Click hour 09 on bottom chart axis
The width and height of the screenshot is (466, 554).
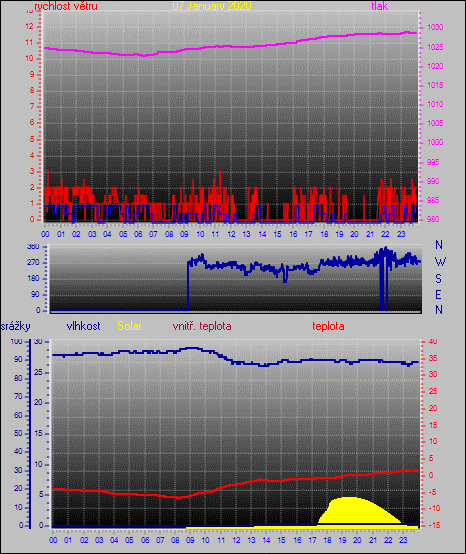(x=190, y=540)
